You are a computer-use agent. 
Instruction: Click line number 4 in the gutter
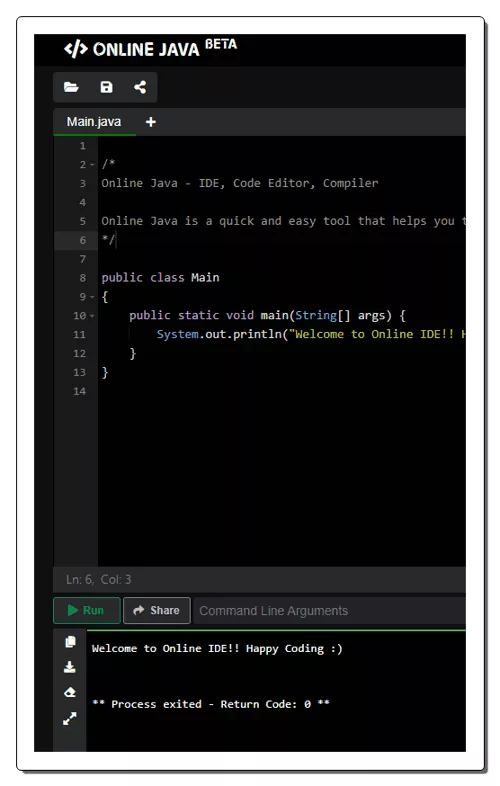tap(82, 203)
